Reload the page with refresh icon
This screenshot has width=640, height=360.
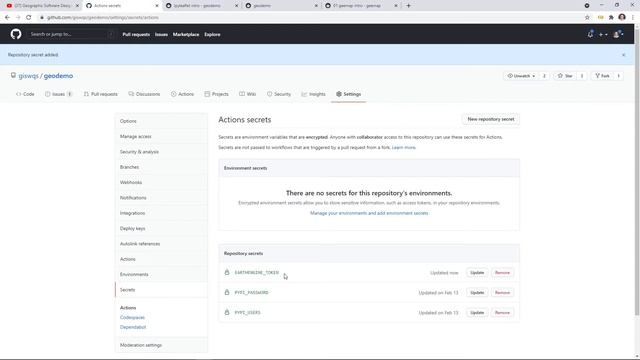(29, 18)
